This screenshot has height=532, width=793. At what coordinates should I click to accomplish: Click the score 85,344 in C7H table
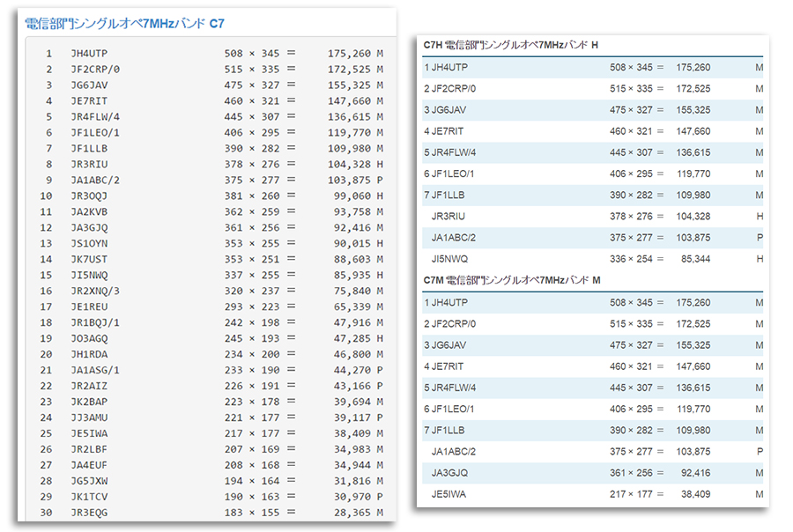coord(693,259)
